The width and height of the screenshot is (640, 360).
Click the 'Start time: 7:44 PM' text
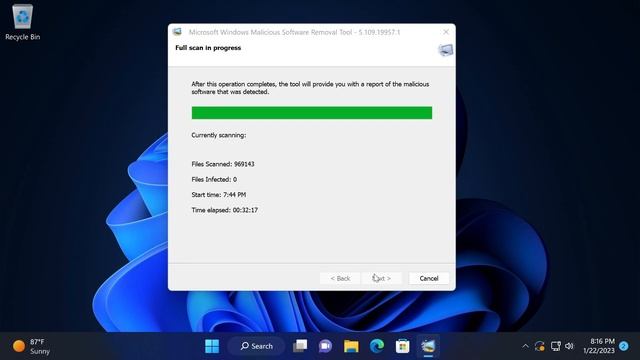[219, 195]
